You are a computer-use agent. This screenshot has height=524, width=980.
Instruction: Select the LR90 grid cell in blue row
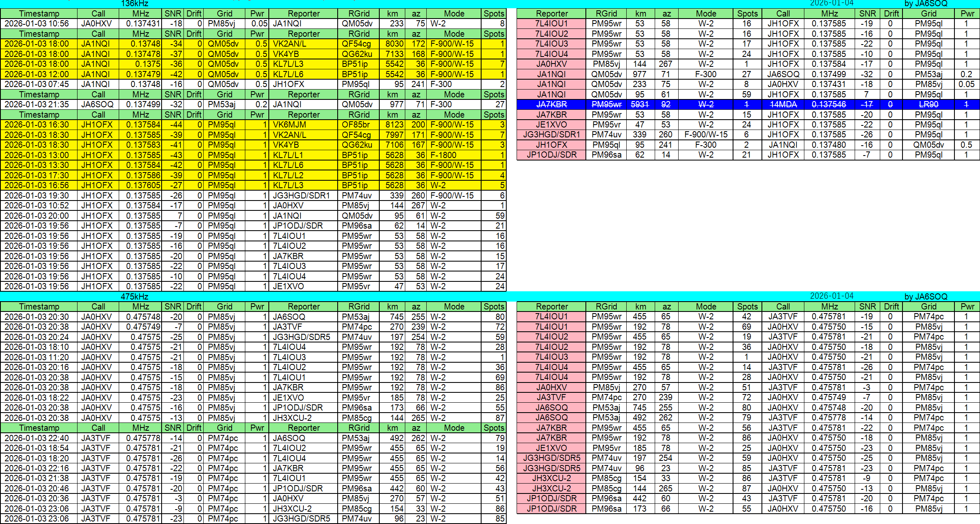pyautogui.click(x=928, y=104)
